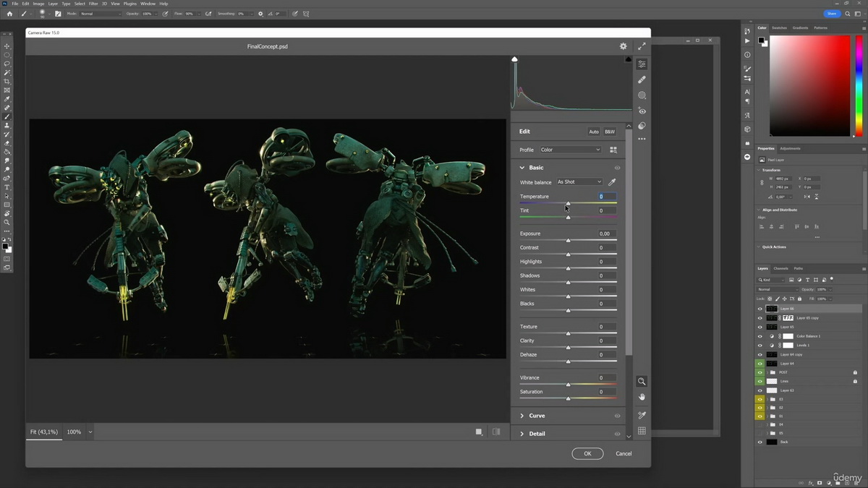Toggle the grid overlay icon
The image size is (868, 488).
click(642, 431)
